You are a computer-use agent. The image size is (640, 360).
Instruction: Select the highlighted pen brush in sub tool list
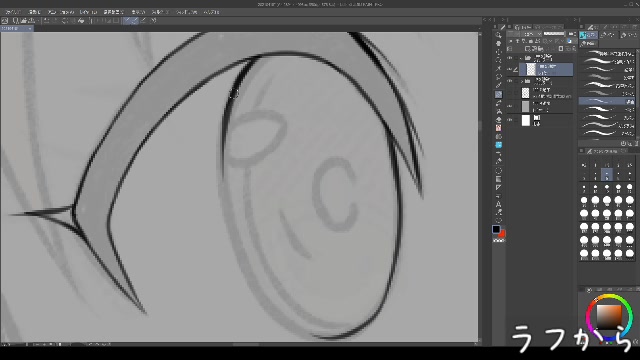607,101
